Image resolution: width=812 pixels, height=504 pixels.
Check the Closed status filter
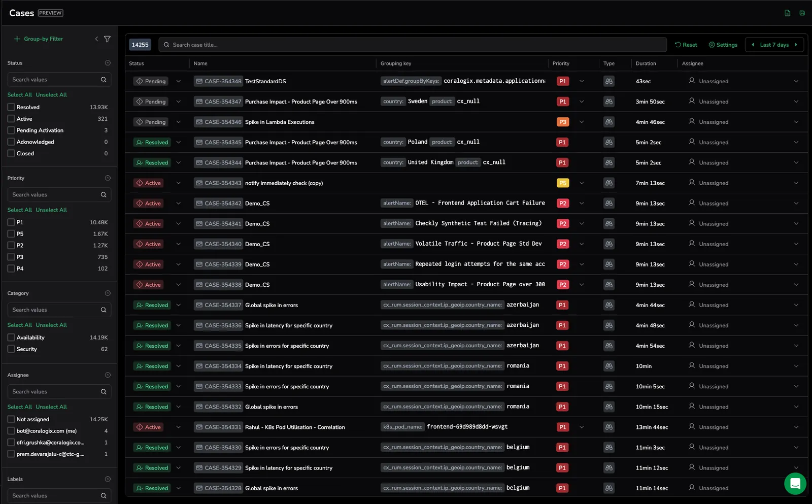pos(11,153)
